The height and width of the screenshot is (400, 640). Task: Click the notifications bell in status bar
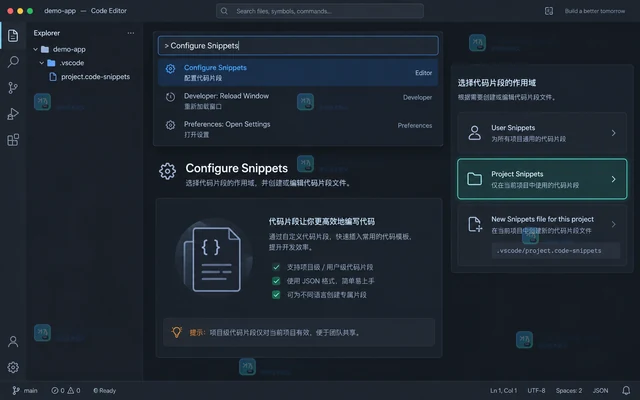tap(626, 391)
